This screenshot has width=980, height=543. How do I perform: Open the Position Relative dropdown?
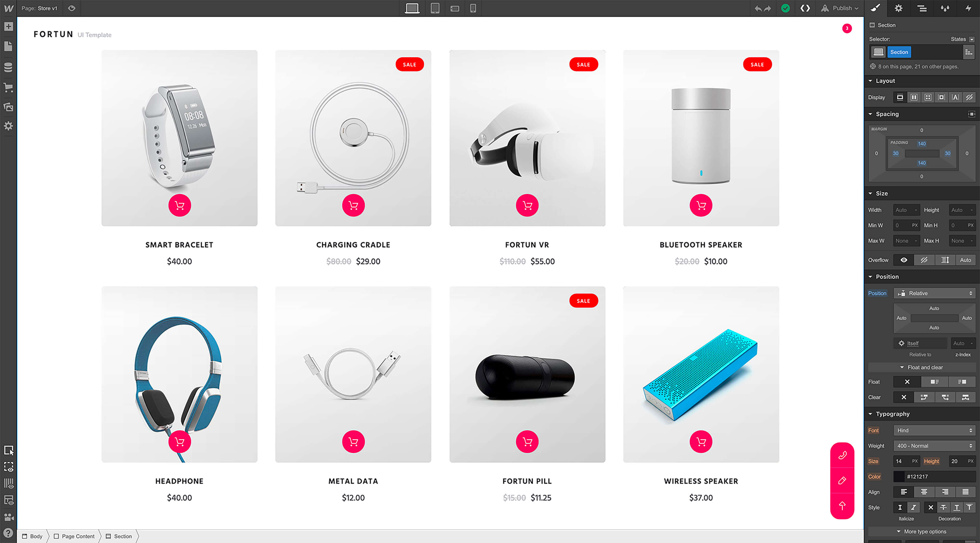tap(935, 293)
